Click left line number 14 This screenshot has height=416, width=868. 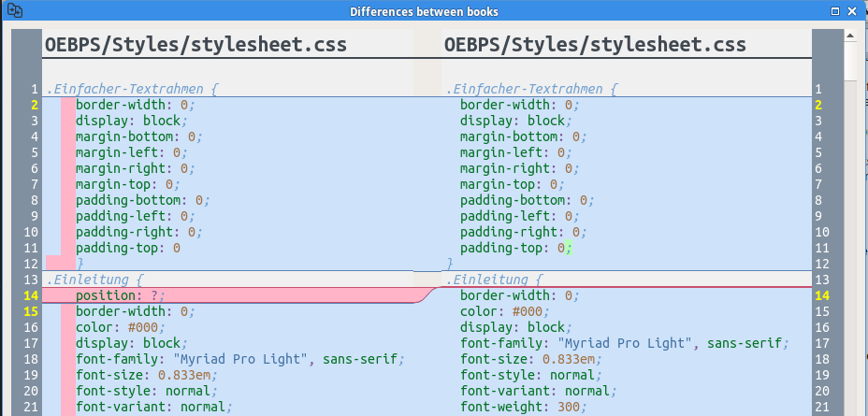click(31, 295)
